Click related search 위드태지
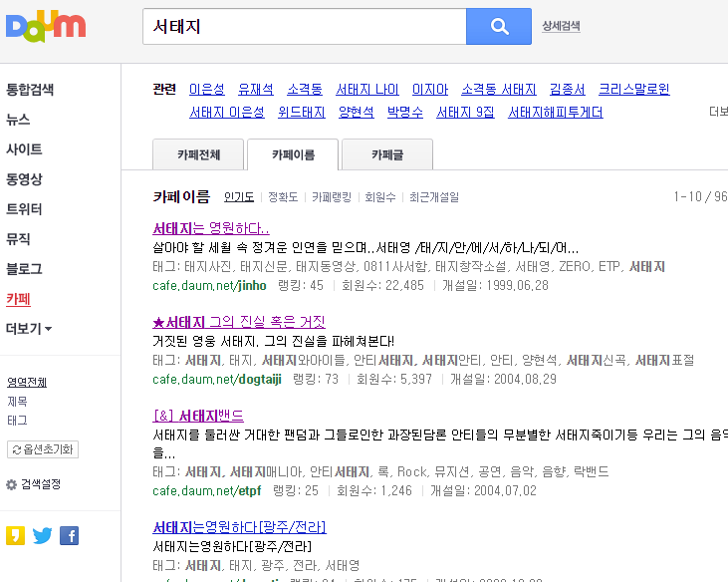Screen dimensions: 728x582 pos(302,113)
